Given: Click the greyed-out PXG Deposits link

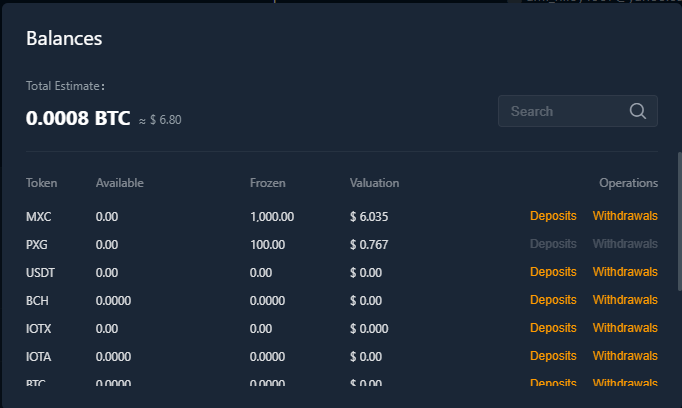Looking at the screenshot, I should (553, 244).
